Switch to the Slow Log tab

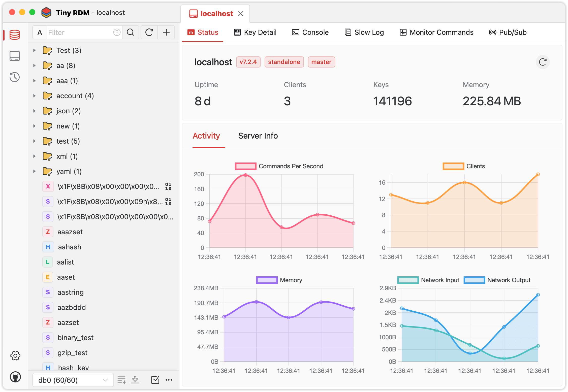[364, 32]
